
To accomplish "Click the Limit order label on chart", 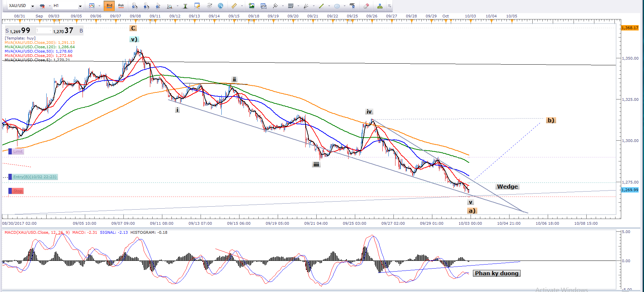I will tap(18, 151).
